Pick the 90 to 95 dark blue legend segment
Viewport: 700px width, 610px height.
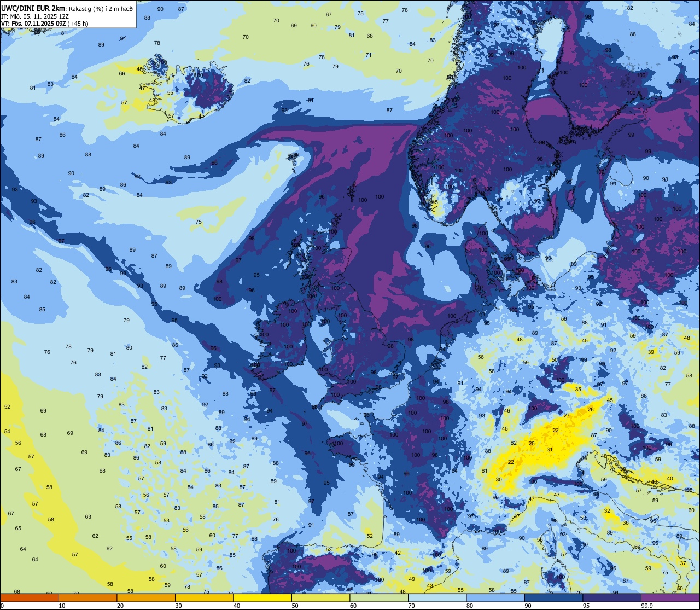click(553, 597)
